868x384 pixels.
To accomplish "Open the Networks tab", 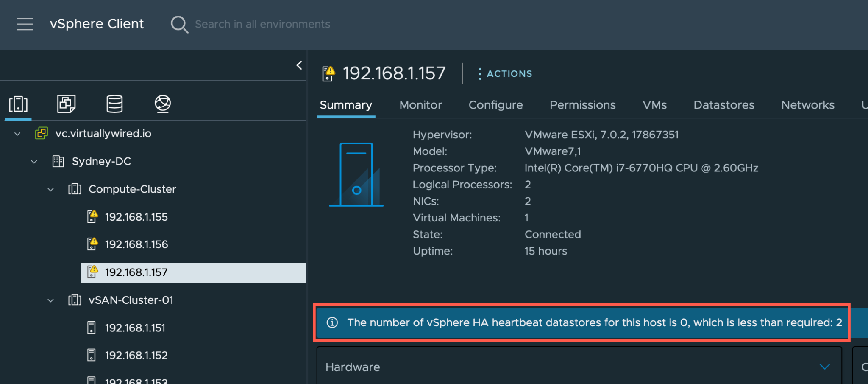I will [x=807, y=105].
